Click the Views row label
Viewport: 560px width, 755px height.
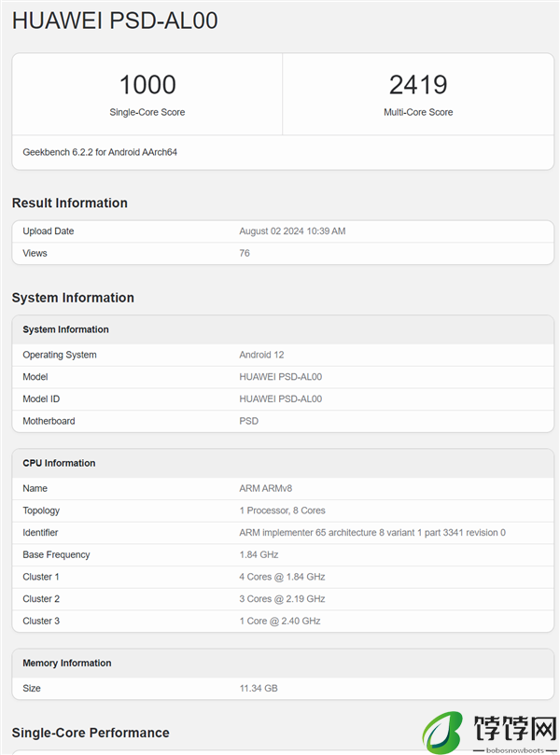coord(35,253)
